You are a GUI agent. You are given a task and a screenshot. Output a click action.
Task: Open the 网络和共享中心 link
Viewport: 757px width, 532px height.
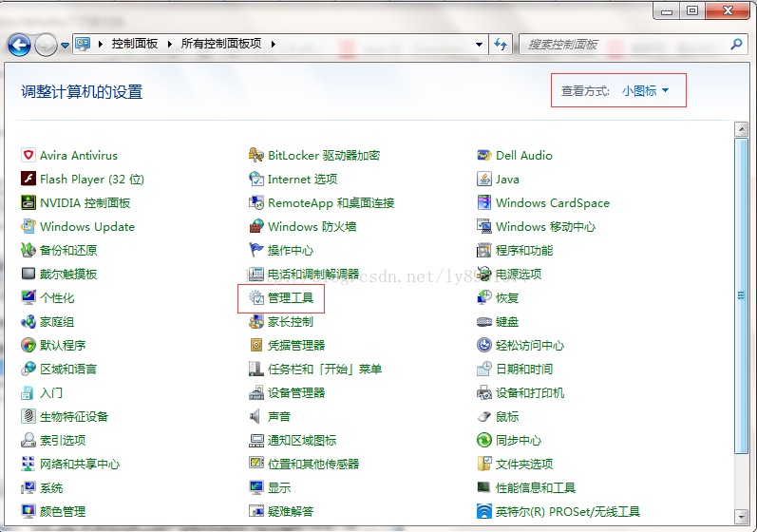[80, 464]
